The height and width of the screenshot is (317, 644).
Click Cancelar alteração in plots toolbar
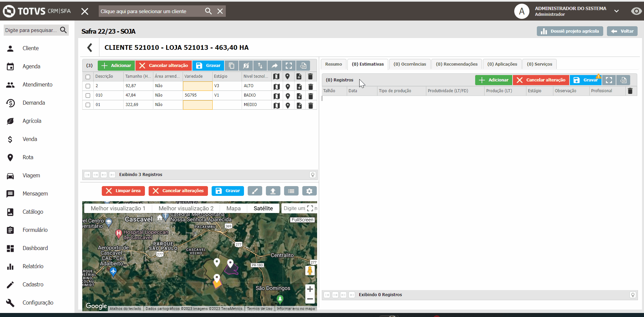click(x=164, y=66)
